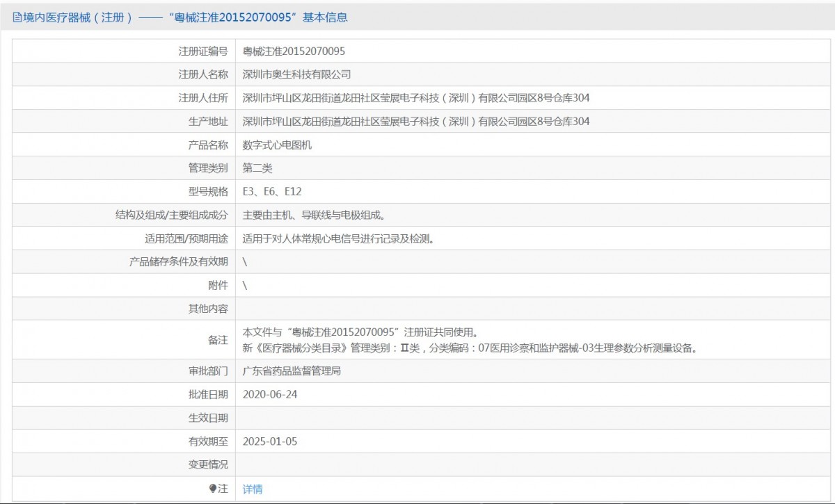
Task: Select intended use text 适用于对人体常规心电信号进行记录及检测
Action: pos(339,239)
